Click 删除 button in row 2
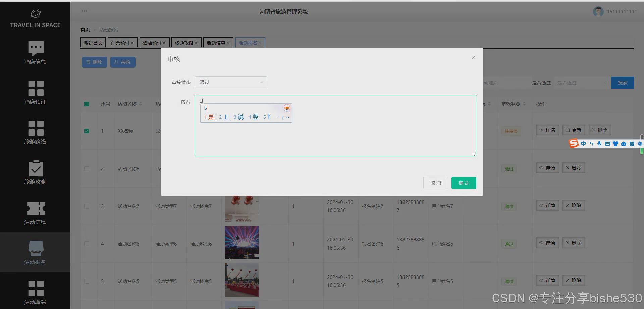 [x=574, y=168]
